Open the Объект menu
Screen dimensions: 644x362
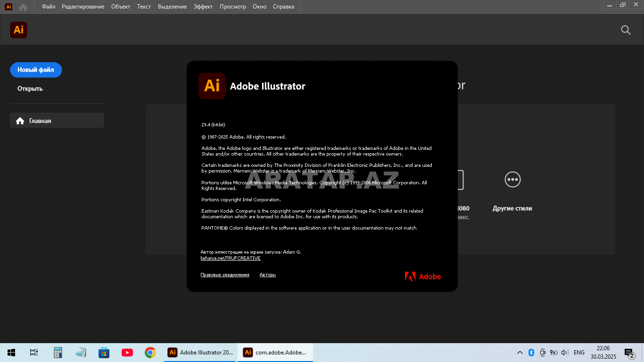coord(121,7)
